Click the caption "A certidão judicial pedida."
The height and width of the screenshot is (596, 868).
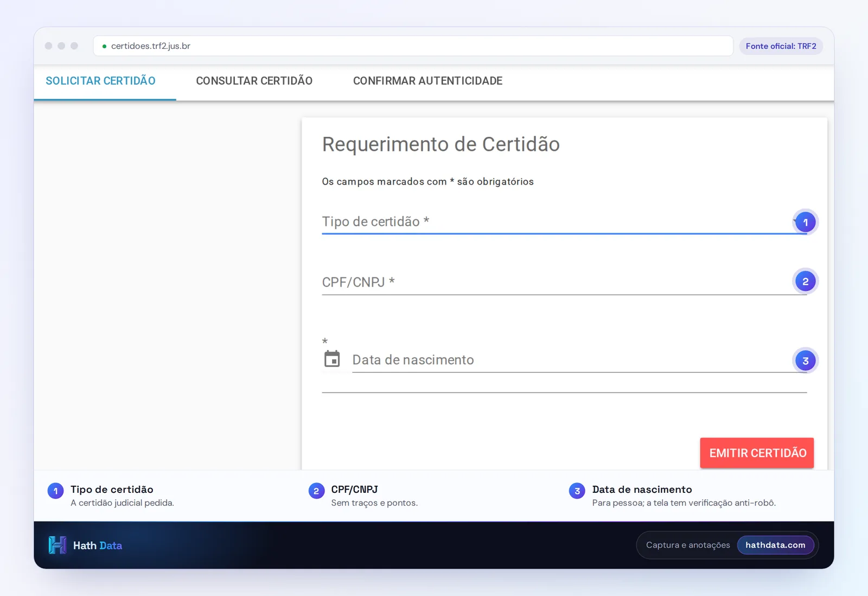(122, 503)
